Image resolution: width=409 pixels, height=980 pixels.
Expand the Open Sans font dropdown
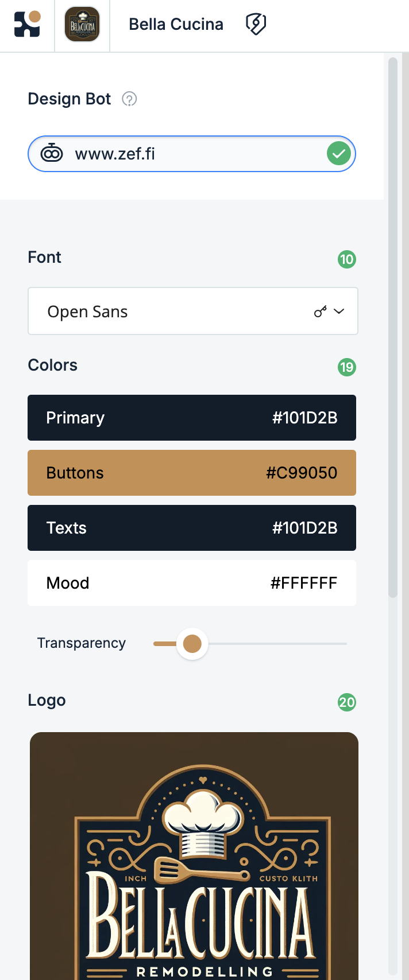point(193,311)
